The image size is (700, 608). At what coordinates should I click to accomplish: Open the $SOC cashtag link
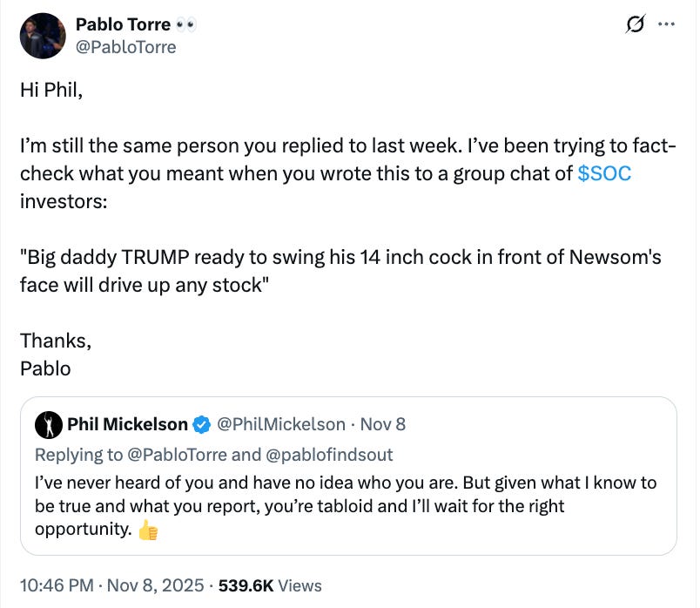click(x=604, y=173)
